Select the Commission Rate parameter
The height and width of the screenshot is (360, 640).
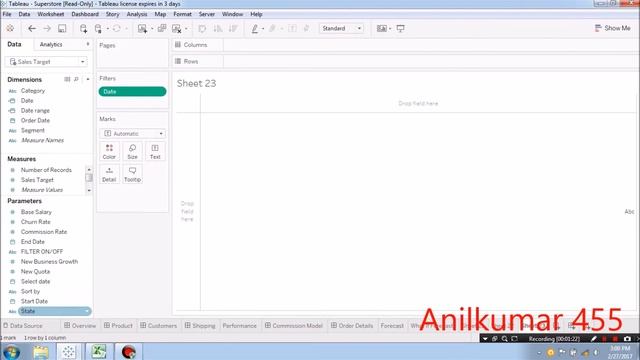(44, 232)
